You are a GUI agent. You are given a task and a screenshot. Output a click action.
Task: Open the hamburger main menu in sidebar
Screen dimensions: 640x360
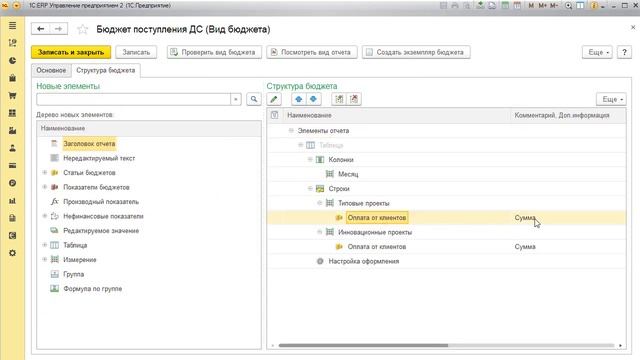pyautogui.click(x=12, y=26)
